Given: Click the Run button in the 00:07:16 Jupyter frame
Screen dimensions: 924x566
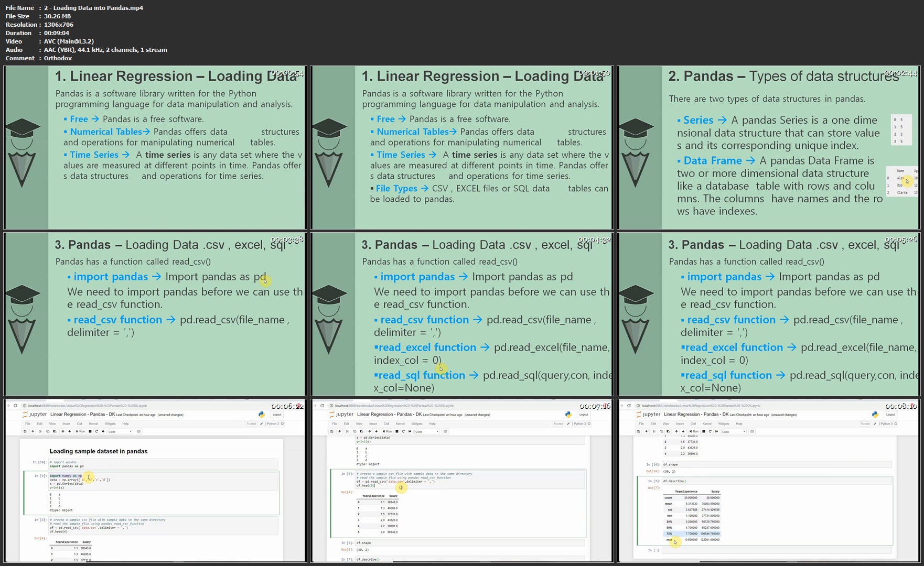Looking at the screenshot, I should tap(387, 431).
